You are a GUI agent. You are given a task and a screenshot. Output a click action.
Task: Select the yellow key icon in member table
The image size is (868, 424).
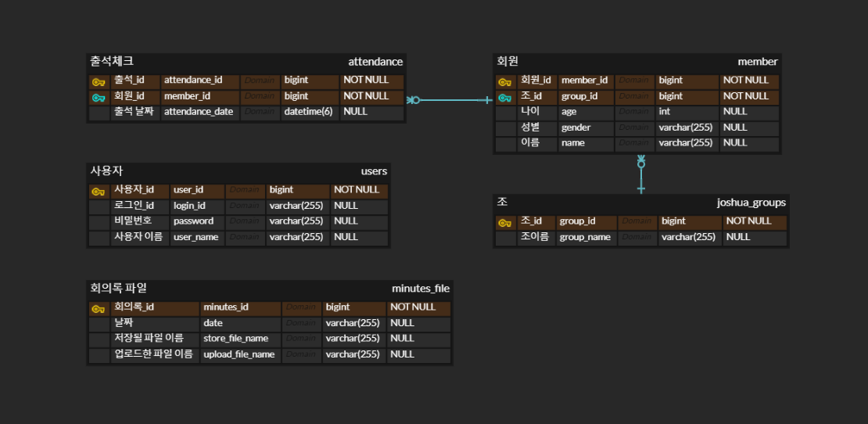coord(504,81)
